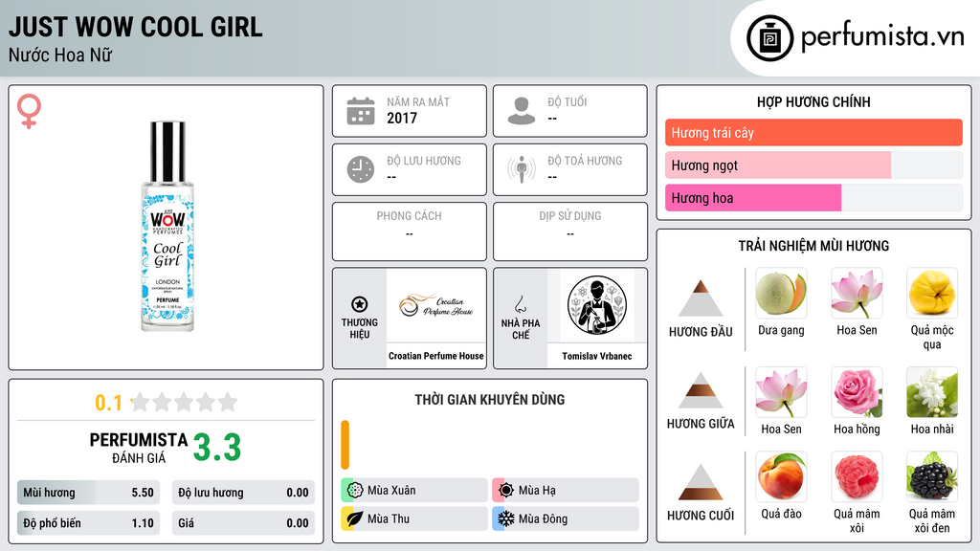Click the Croatian Perfume House logo image
The image size is (980, 551).
[435, 305]
